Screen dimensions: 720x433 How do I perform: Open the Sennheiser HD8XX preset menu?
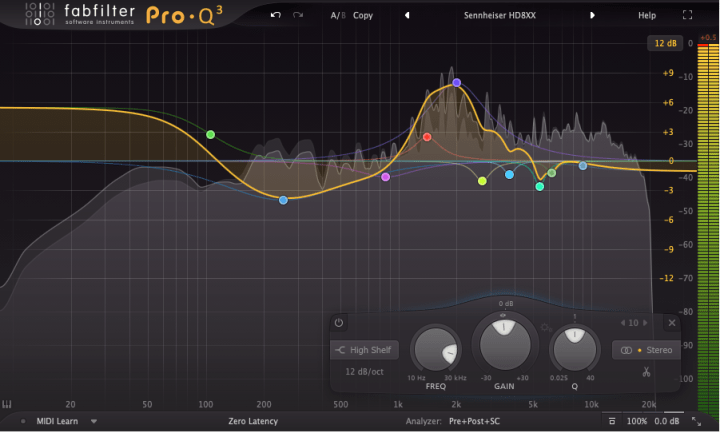tap(500, 16)
